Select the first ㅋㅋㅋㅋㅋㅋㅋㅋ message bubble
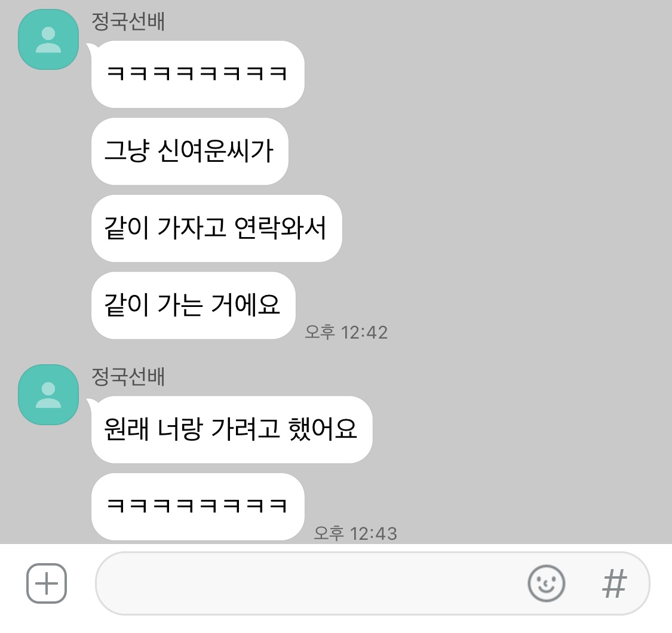Screen dimensions: 672x633 coord(198,74)
